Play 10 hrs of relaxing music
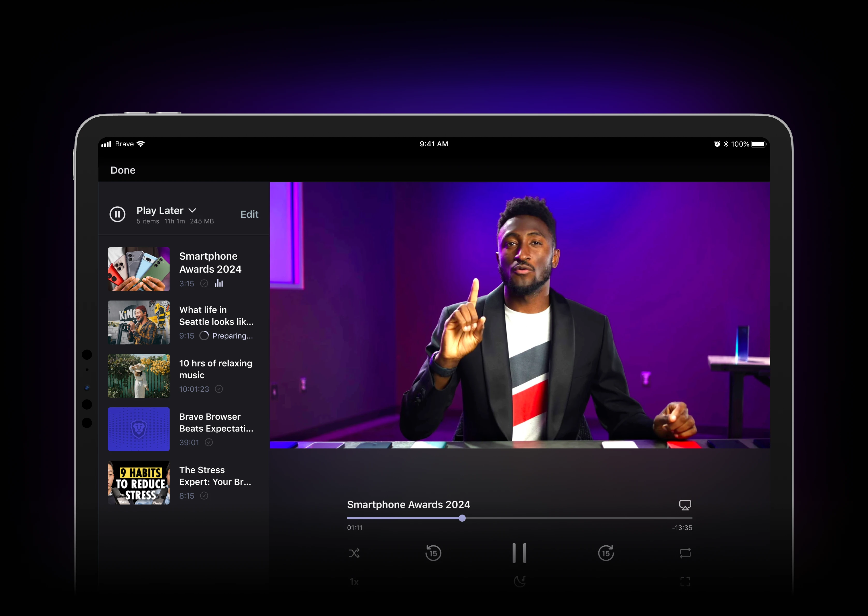The width and height of the screenshot is (868, 616). [x=184, y=376]
